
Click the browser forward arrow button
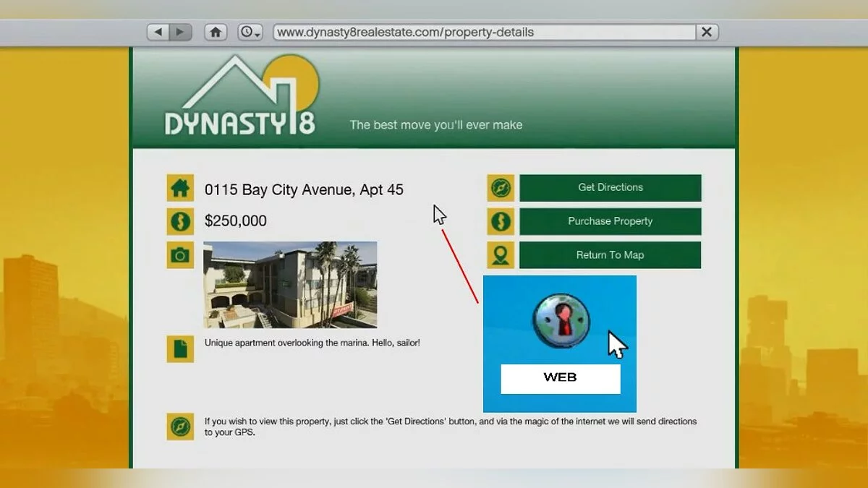[180, 33]
